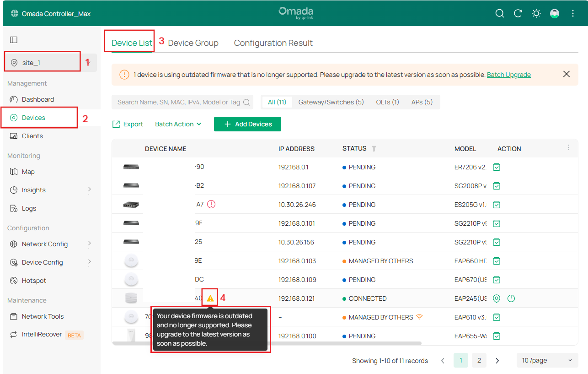Image resolution: width=588 pixels, height=374 pixels.
Task: Open the three-dot more options menu in header
Action: point(573,13)
